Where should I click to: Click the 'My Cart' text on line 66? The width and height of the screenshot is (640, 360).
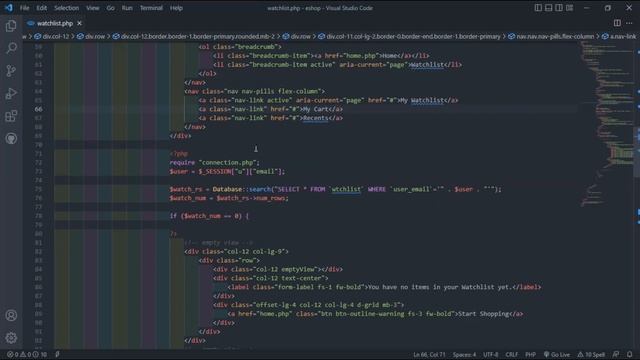[x=316, y=109]
